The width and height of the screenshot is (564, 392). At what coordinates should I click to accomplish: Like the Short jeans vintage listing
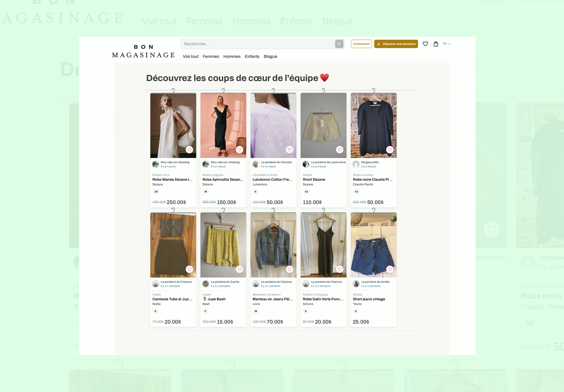[x=390, y=269]
